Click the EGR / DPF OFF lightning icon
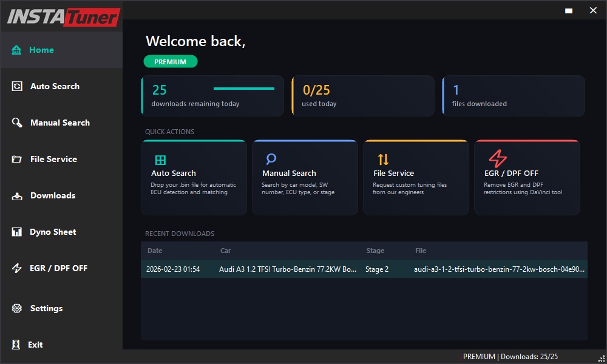 click(x=16, y=268)
